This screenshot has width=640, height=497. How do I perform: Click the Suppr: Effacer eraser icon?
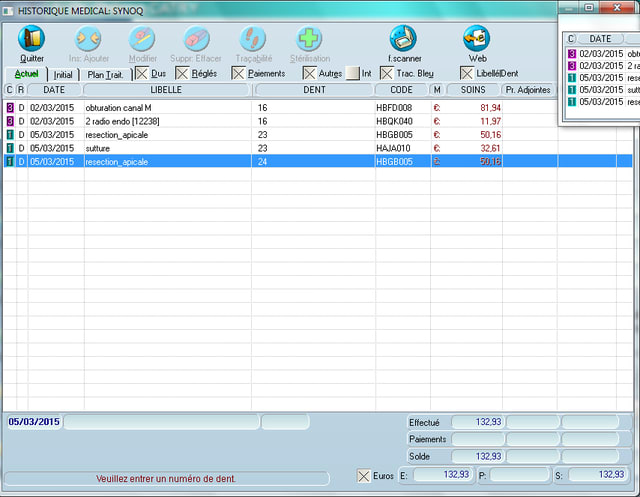click(196, 40)
